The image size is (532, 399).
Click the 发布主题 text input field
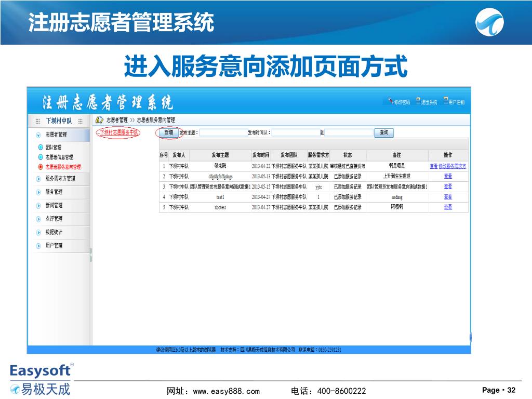click(222, 133)
